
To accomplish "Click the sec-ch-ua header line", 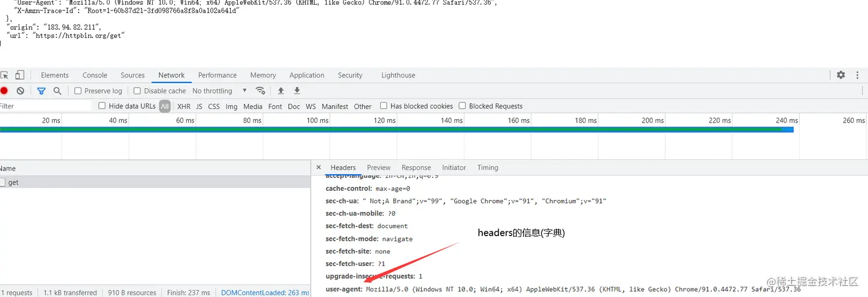I will 466,201.
